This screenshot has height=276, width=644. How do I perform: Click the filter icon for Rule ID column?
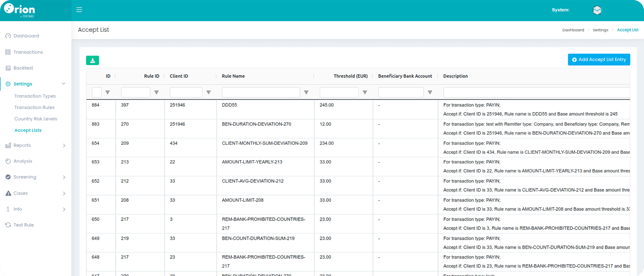point(156,93)
